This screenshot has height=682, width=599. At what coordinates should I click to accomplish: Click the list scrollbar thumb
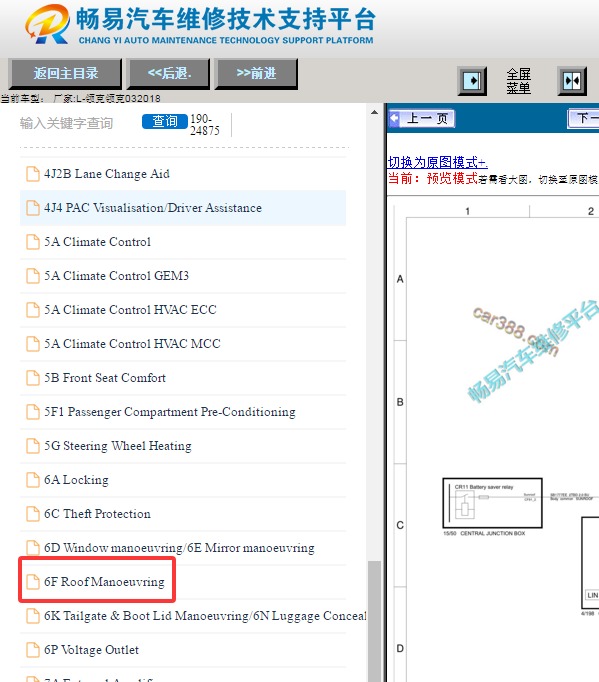(x=374, y=621)
